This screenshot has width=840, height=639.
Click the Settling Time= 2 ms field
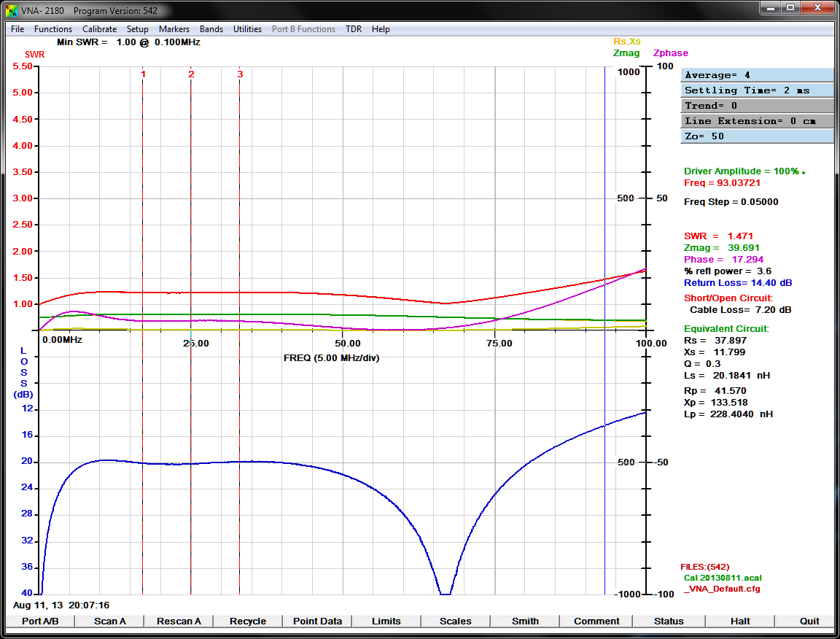(757, 90)
